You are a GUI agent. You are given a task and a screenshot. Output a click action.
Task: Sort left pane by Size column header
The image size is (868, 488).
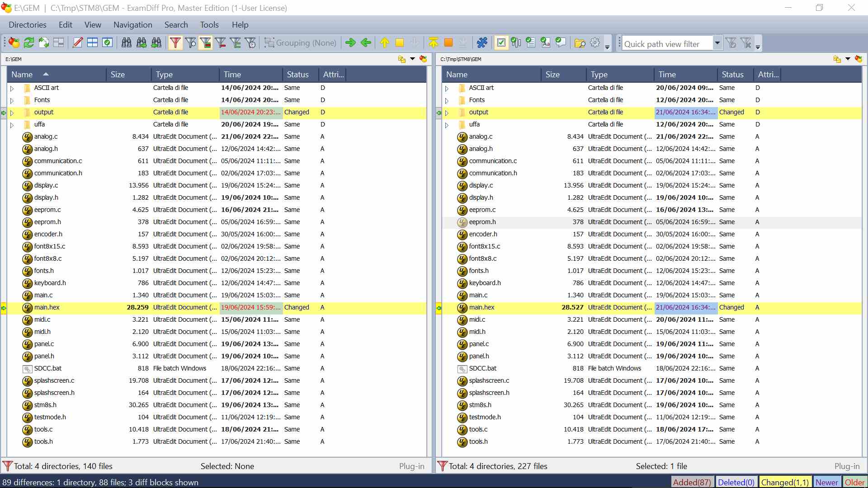coord(129,75)
